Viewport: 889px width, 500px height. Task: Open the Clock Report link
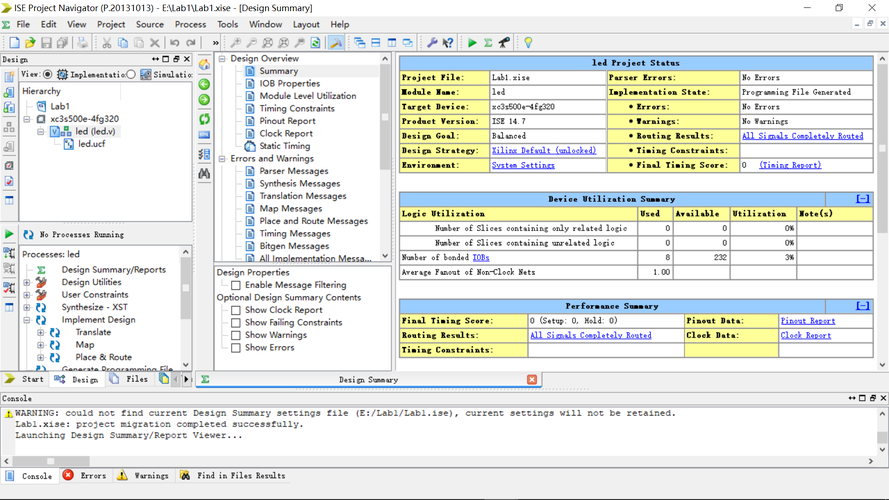click(x=806, y=336)
